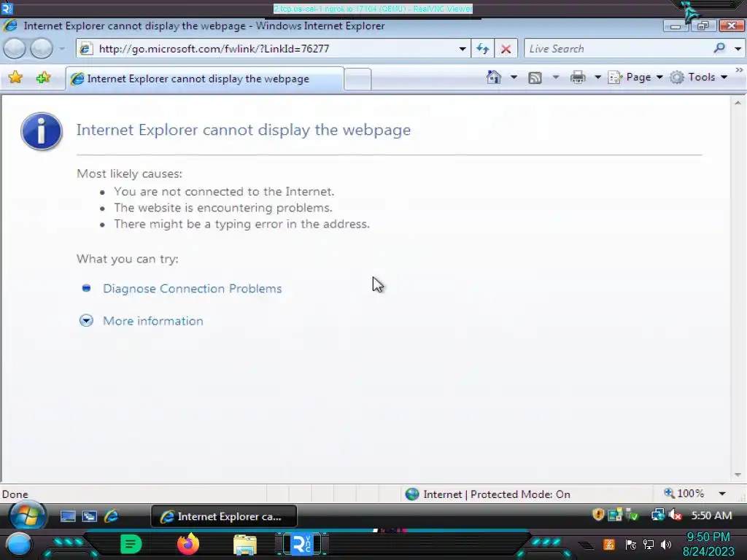Screen dimensions: 747x560
Task: Launch Internet Explorer from quick launch
Action: coord(111,516)
